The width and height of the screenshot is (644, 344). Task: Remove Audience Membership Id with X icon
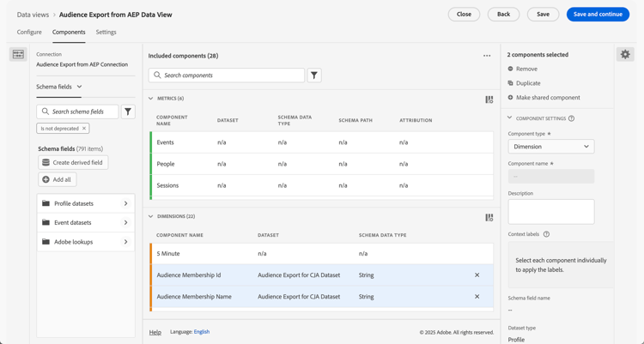pyautogui.click(x=477, y=275)
